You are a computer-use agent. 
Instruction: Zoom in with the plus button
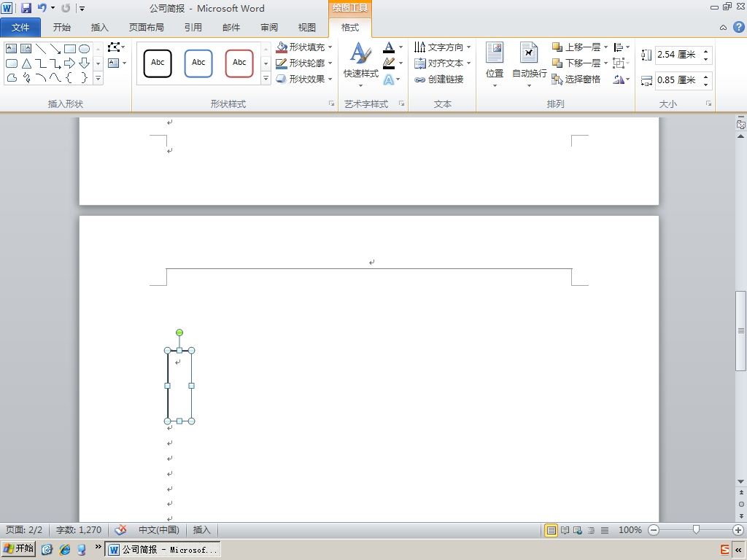738,530
